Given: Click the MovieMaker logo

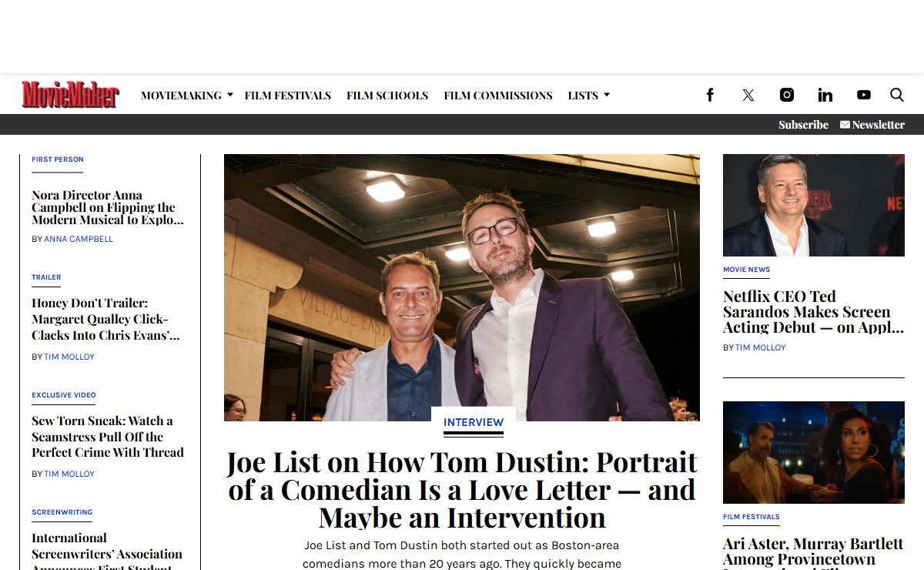Looking at the screenshot, I should click(70, 95).
